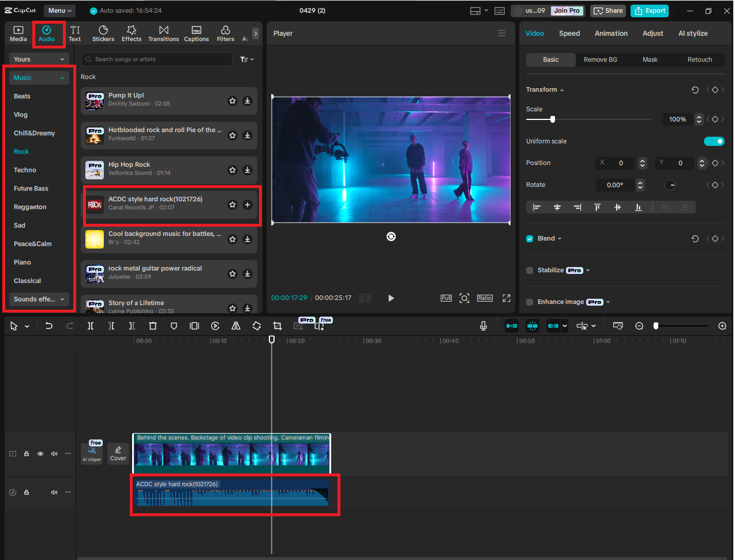Open the Effects panel
Image resolution: width=735 pixels, height=560 pixels.
[x=132, y=33]
